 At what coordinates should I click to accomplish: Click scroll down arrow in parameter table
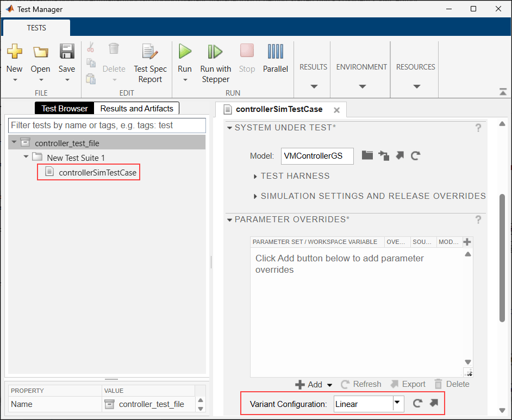[x=468, y=362]
